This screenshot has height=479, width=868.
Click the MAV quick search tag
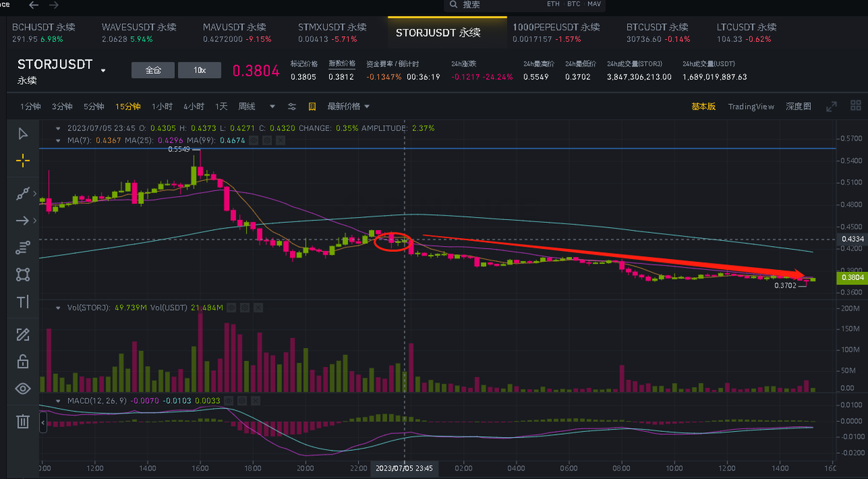tap(594, 4)
